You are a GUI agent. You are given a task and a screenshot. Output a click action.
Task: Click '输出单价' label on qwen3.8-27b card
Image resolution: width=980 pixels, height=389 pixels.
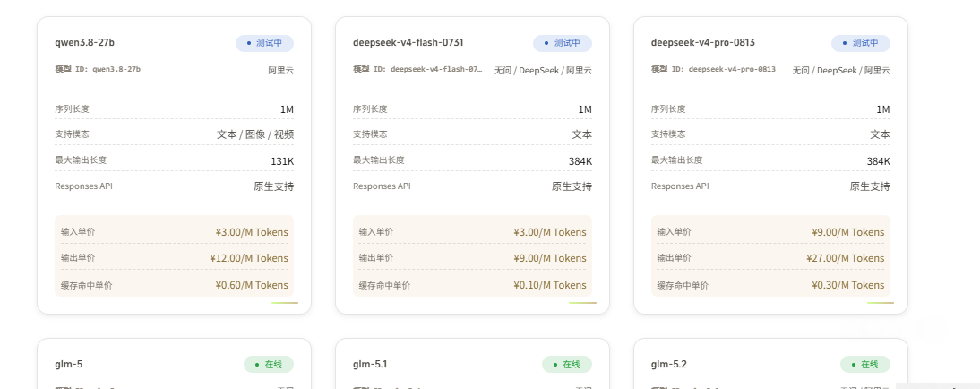pos(78,257)
